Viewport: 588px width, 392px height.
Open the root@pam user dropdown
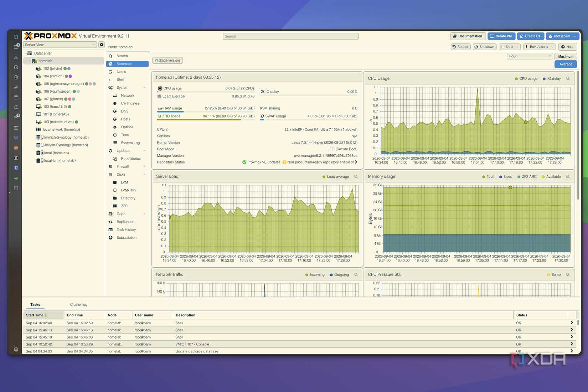[562, 36]
